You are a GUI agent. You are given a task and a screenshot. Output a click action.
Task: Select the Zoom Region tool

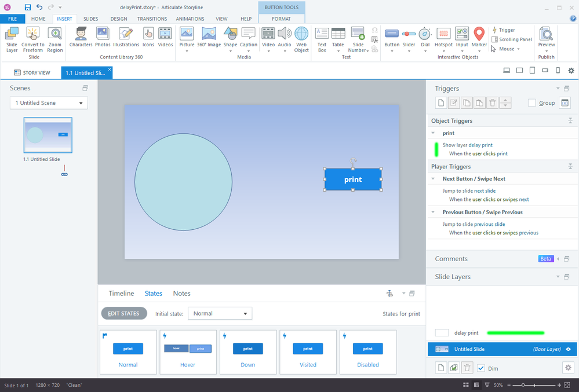pyautogui.click(x=55, y=35)
